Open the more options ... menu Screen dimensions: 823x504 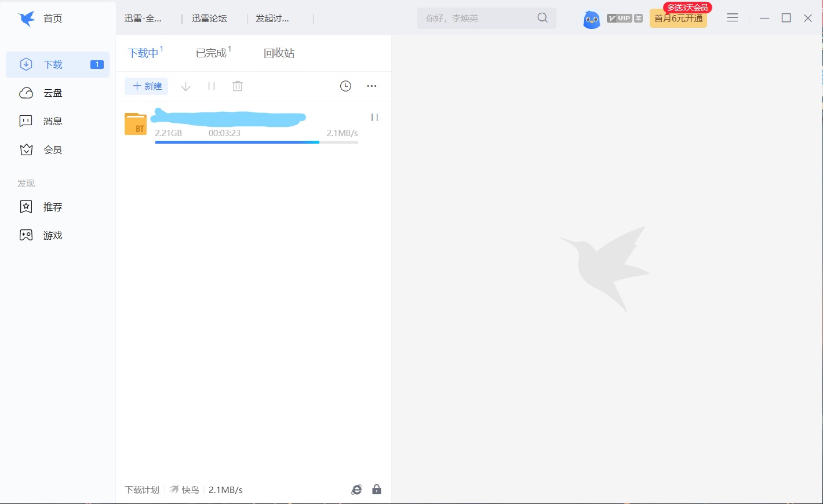[372, 86]
